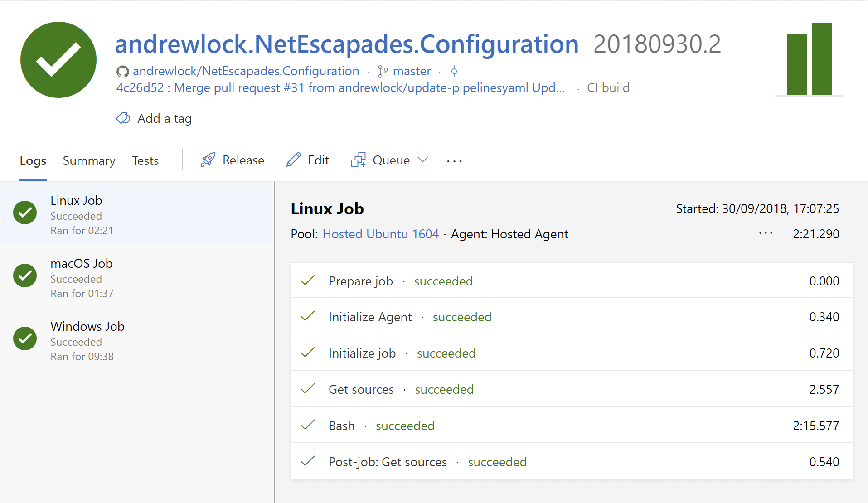Click the taller build history bar
The image size is (868, 503).
(x=822, y=59)
